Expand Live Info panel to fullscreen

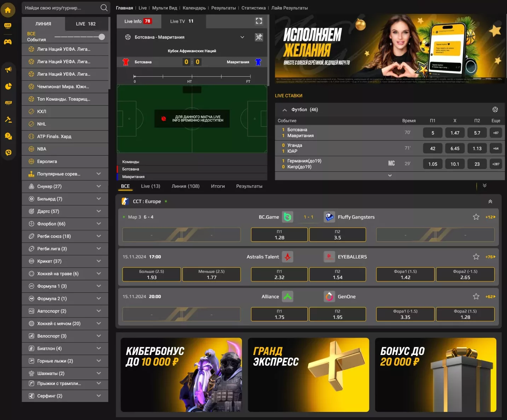click(x=259, y=21)
